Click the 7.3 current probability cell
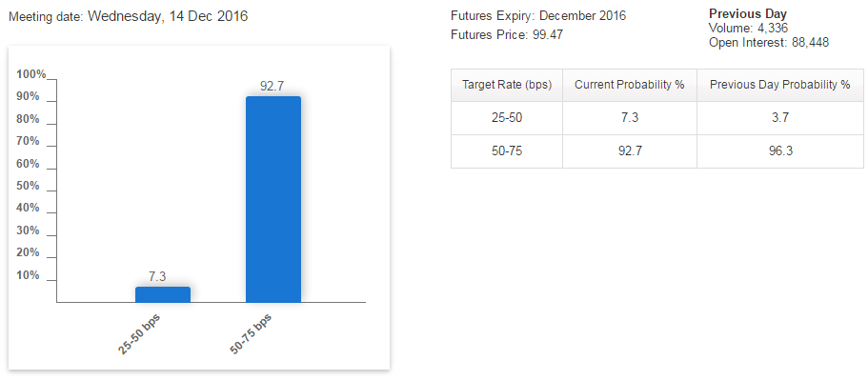The width and height of the screenshot is (868, 381). [x=630, y=118]
